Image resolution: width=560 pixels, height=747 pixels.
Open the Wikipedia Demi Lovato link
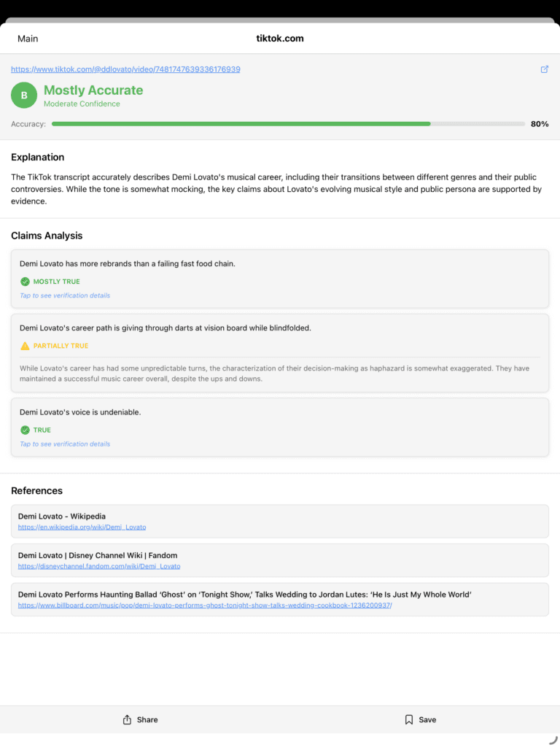pos(82,527)
